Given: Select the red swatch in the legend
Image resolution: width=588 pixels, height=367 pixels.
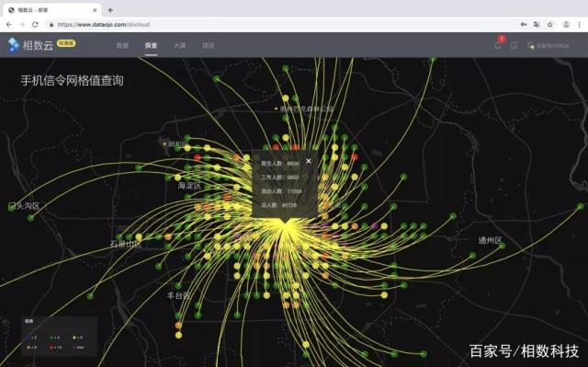Looking at the screenshot, I should 51,347.
